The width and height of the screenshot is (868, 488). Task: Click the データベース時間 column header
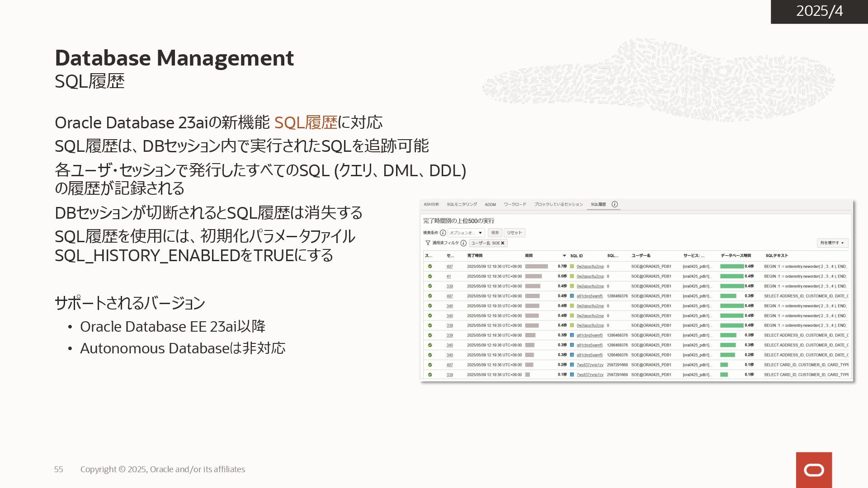(x=736, y=256)
